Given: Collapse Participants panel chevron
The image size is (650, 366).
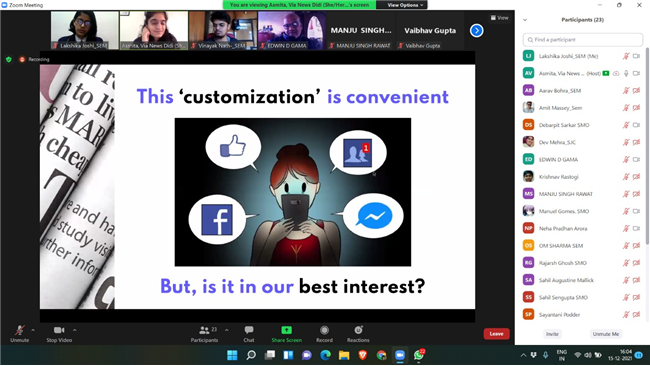Looking at the screenshot, I should (525, 20).
